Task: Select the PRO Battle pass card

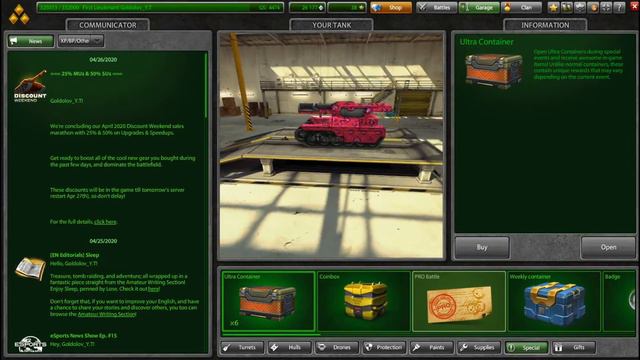Action: [459, 301]
